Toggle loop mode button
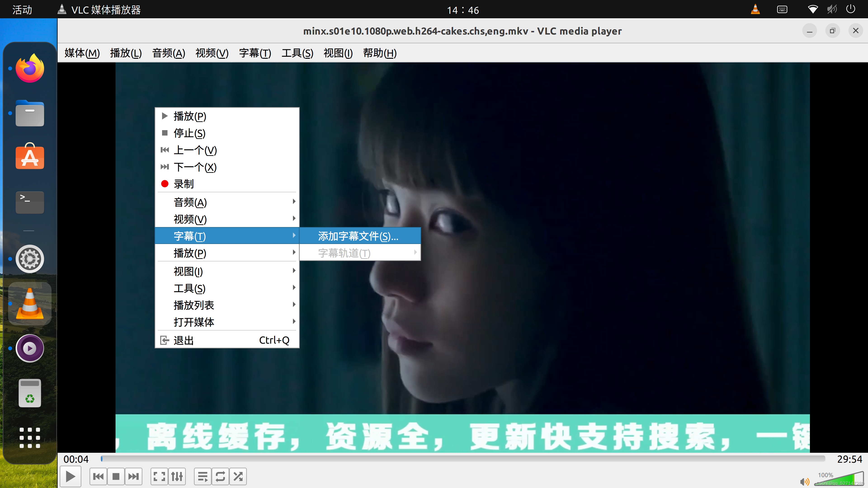The height and width of the screenshot is (488, 868). coord(220,476)
